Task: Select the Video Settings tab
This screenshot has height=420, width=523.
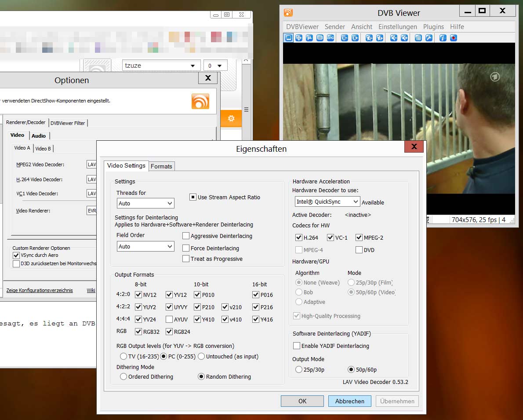Action: pyautogui.click(x=126, y=166)
